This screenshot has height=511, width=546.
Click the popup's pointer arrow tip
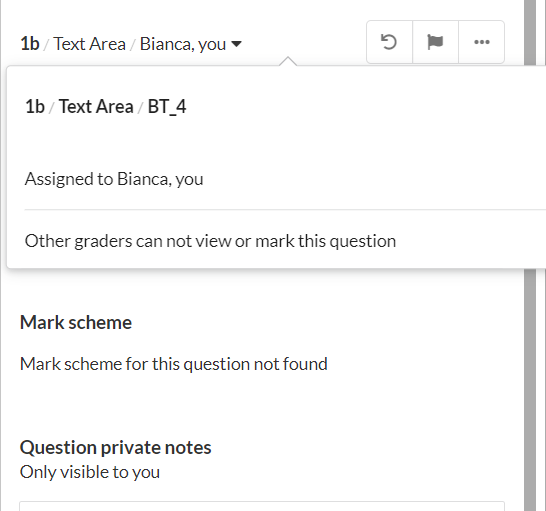[288, 59]
